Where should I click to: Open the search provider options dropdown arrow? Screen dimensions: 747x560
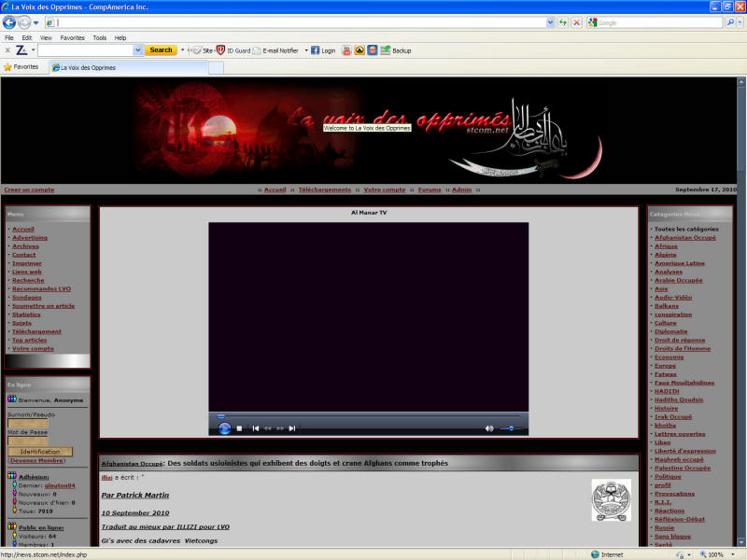pos(740,22)
